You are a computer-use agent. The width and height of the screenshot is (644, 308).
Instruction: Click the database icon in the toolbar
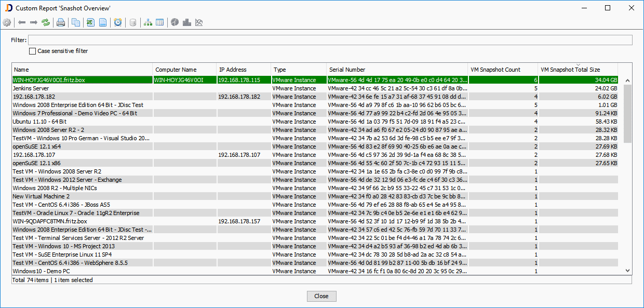[133, 22]
